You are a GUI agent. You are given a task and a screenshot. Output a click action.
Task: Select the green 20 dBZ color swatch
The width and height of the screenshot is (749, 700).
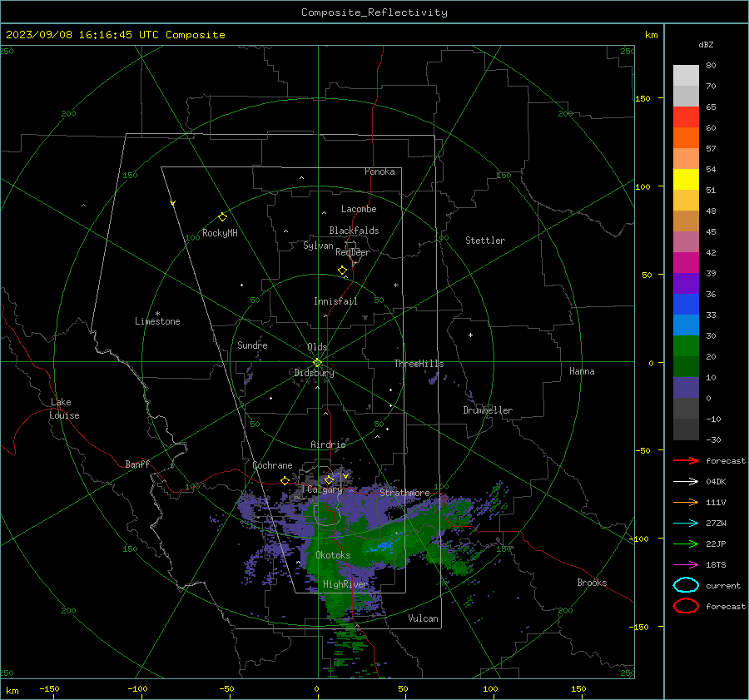coord(686,346)
